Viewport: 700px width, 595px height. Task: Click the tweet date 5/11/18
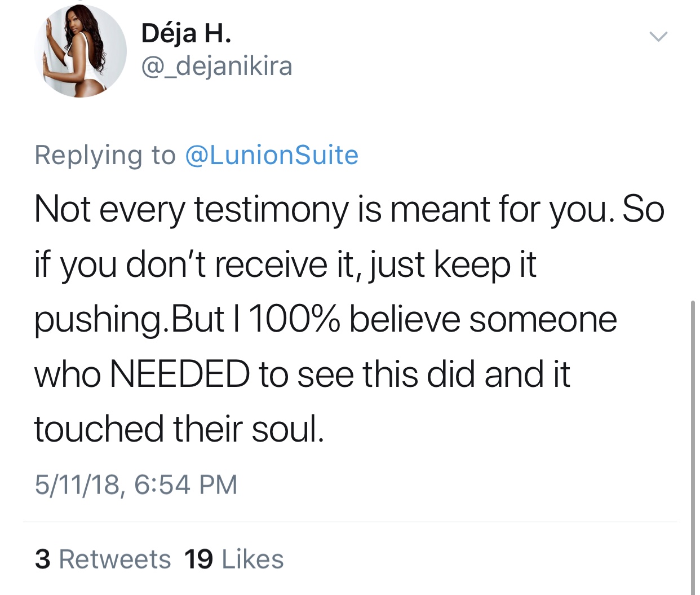click(x=78, y=484)
